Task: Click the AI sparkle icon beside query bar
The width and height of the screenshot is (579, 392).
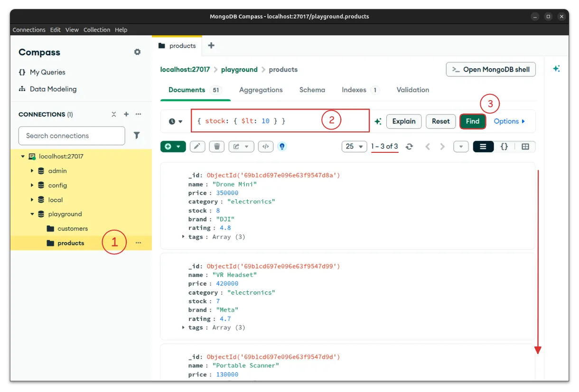Action: point(378,121)
